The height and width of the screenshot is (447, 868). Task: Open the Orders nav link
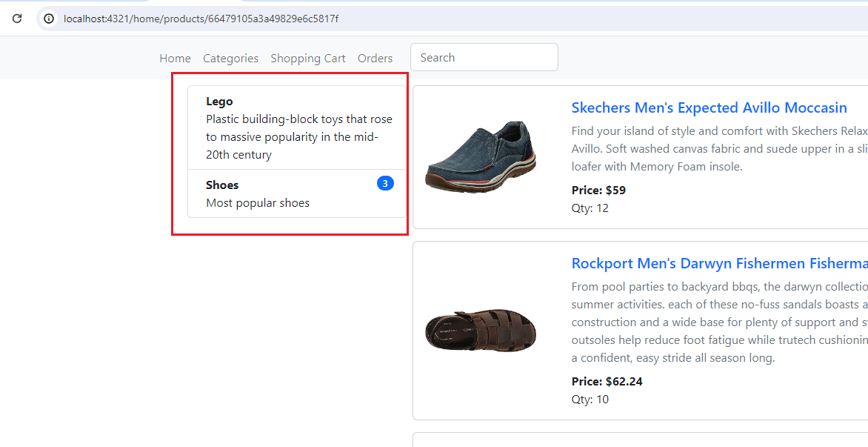point(375,58)
